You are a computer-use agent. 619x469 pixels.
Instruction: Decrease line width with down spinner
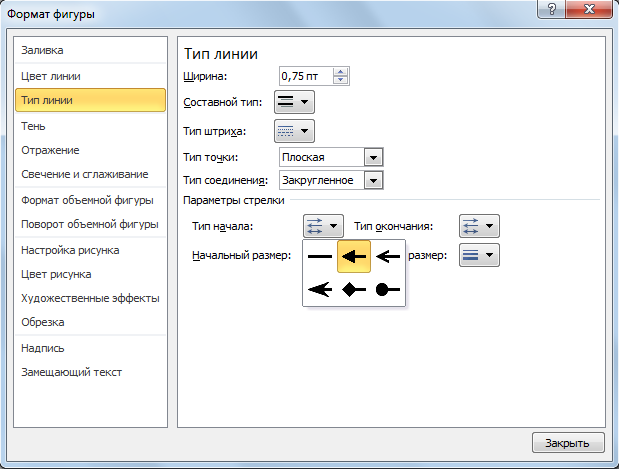coord(340,80)
